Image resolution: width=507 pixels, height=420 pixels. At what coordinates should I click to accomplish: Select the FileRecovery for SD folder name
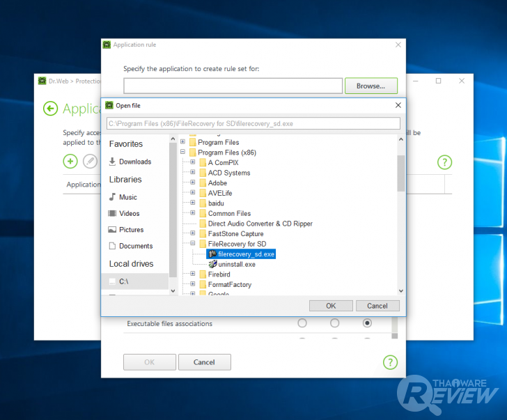[237, 244]
